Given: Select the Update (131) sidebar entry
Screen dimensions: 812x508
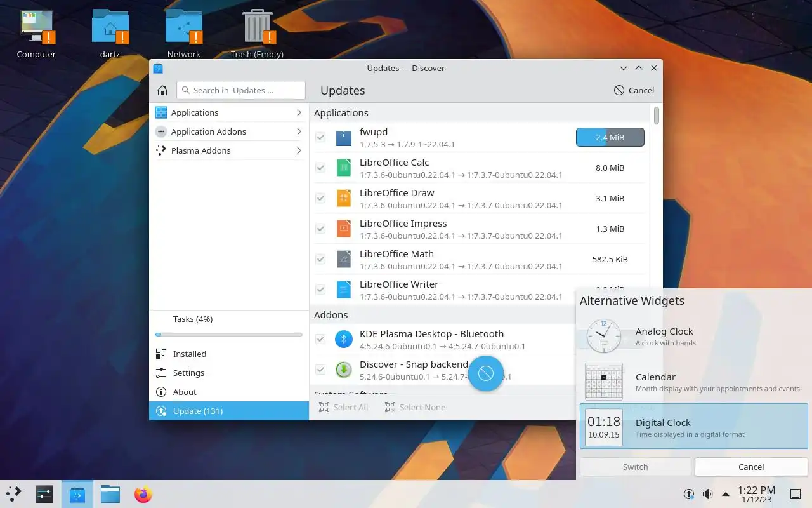Looking at the screenshot, I should (229, 411).
